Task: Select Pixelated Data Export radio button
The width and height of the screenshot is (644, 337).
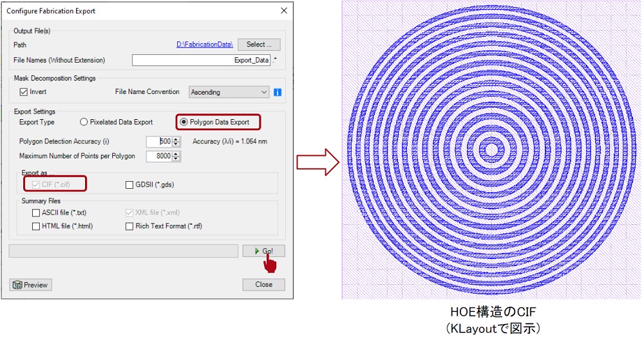Action: (84, 122)
